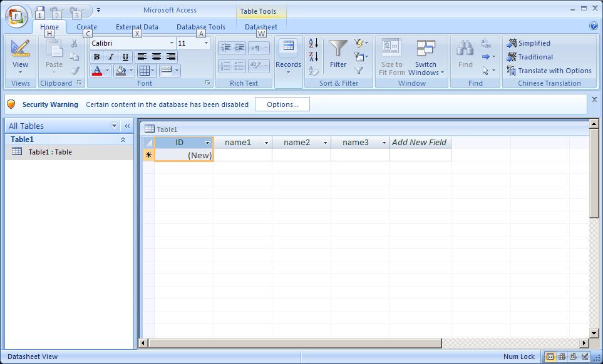Toggle the bulleted list format
The height and width of the screenshot is (364, 603).
tap(239, 66)
